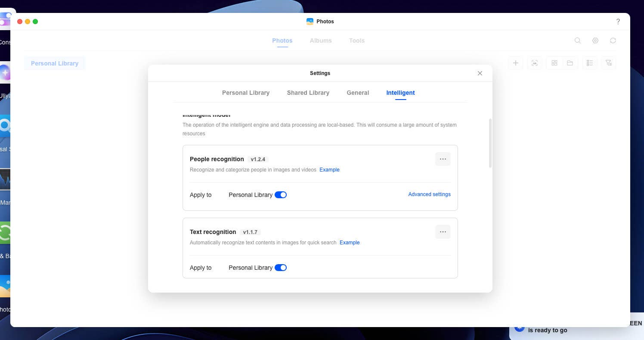Click the green sync arrows desktop icon
This screenshot has width=644, height=340.
[x=5, y=232]
